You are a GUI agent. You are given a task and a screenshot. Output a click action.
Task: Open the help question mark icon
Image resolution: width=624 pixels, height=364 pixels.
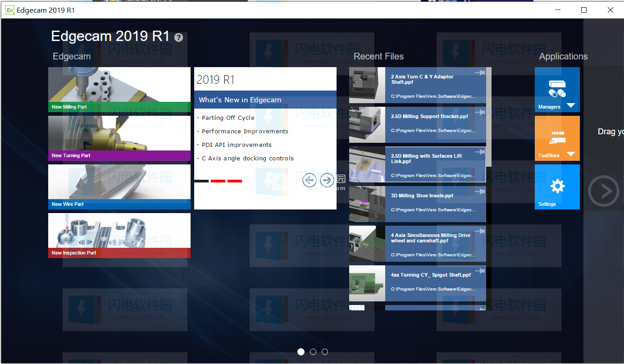pyautogui.click(x=179, y=37)
